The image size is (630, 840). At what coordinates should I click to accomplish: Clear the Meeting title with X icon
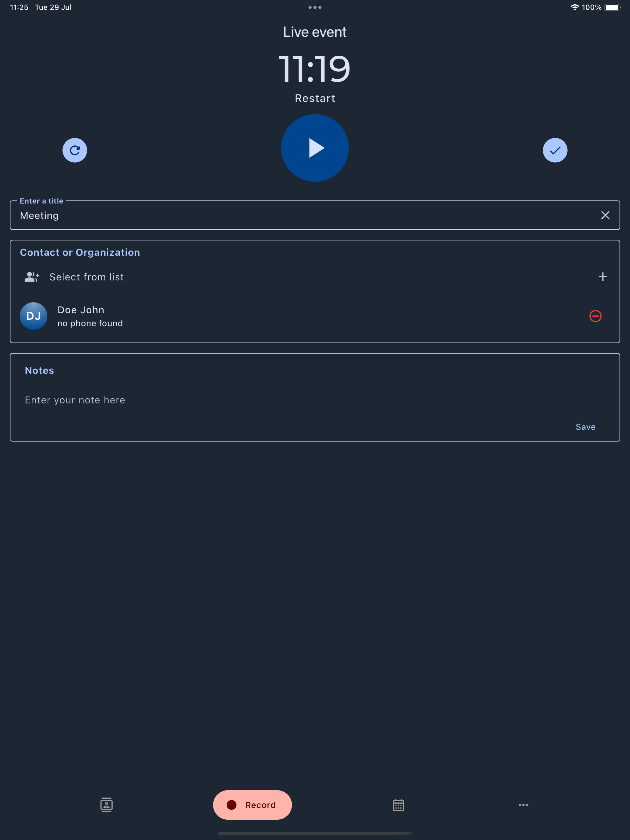point(605,215)
